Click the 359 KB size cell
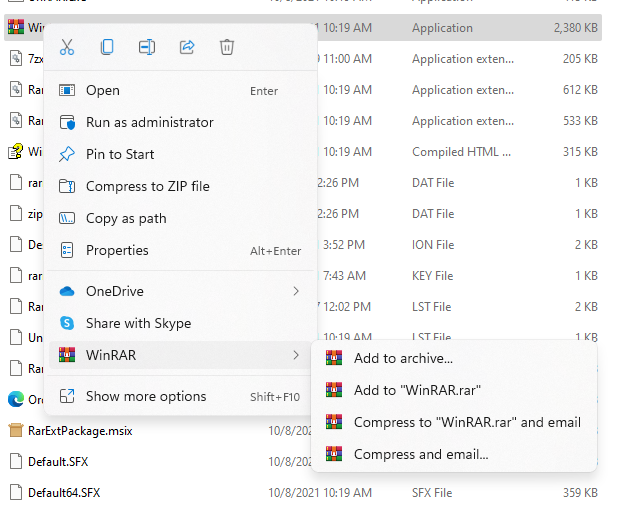 pos(580,493)
